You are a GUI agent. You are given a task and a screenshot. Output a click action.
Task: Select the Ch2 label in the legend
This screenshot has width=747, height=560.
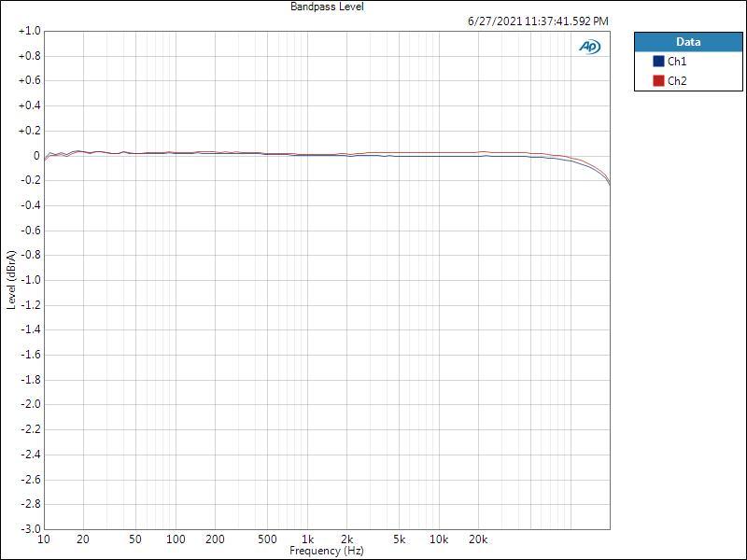[677, 81]
